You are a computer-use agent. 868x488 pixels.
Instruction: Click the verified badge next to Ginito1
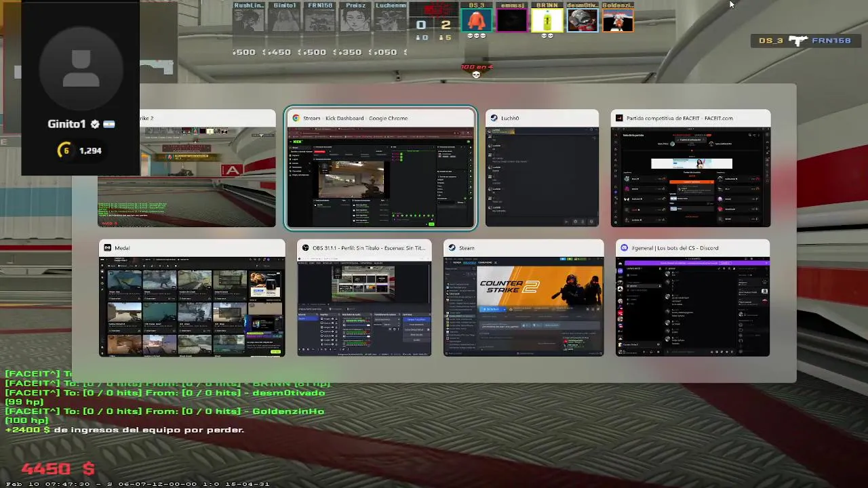95,124
